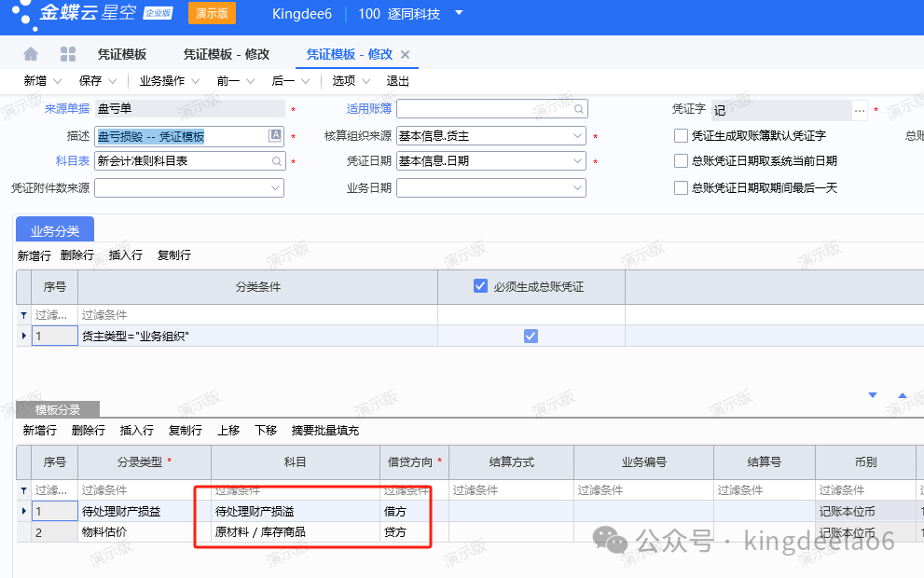Expand the 核算组织来源 dropdown
This screenshot has width=924, height=578.
pos(578,136)
